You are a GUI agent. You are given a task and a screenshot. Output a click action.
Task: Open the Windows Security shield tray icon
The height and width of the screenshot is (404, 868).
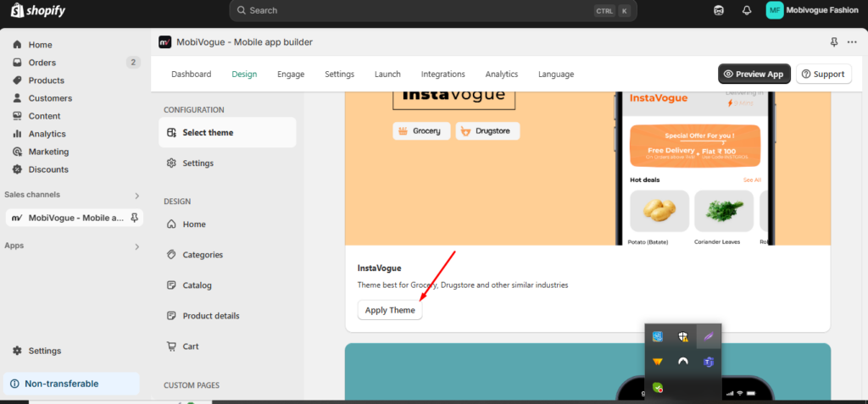(683, 336)
